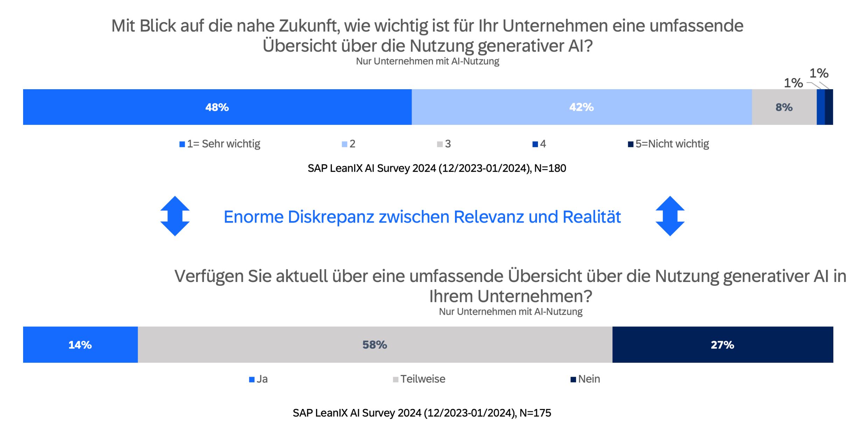
Task: Select the light blue 42% bar segment
Action: click(581, 107)
